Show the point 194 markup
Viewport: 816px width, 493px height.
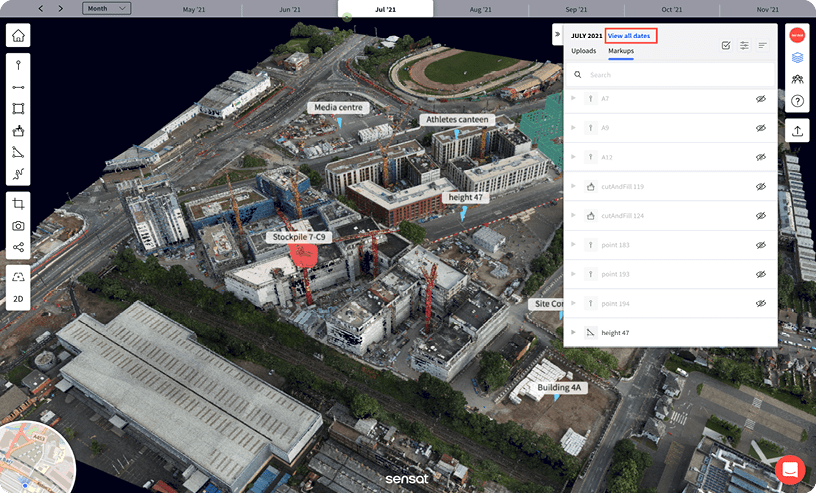761,303
